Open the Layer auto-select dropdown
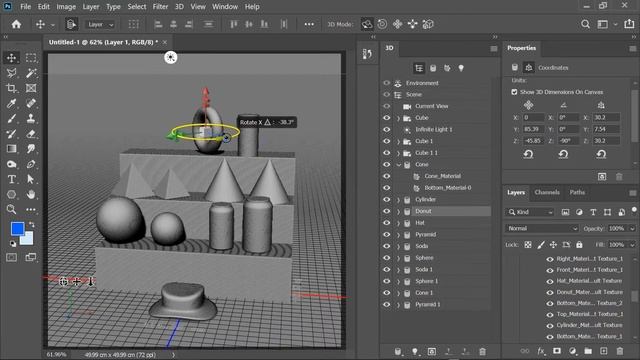This screenshot has height=360, width=640. pyautogui.click(x=100, y=24)
